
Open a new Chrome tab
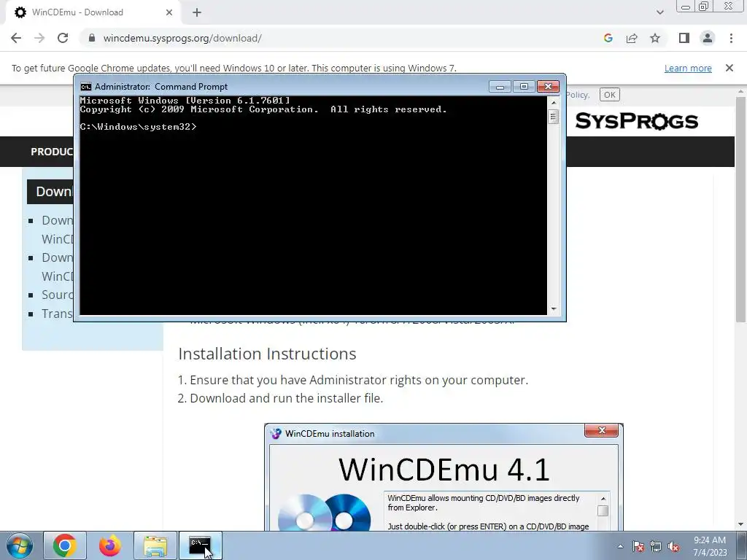tap(197, 12)
